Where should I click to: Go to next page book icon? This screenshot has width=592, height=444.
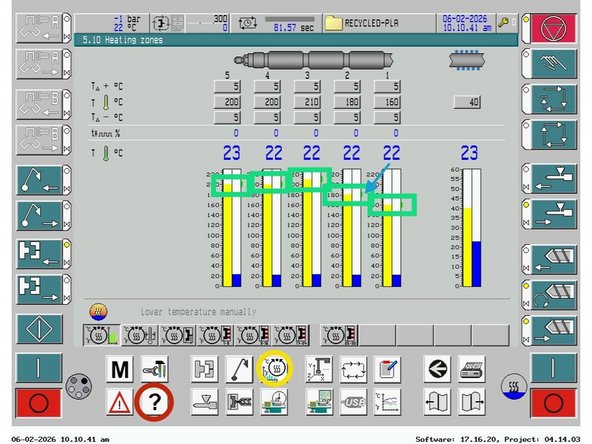(x=472, y=402)
